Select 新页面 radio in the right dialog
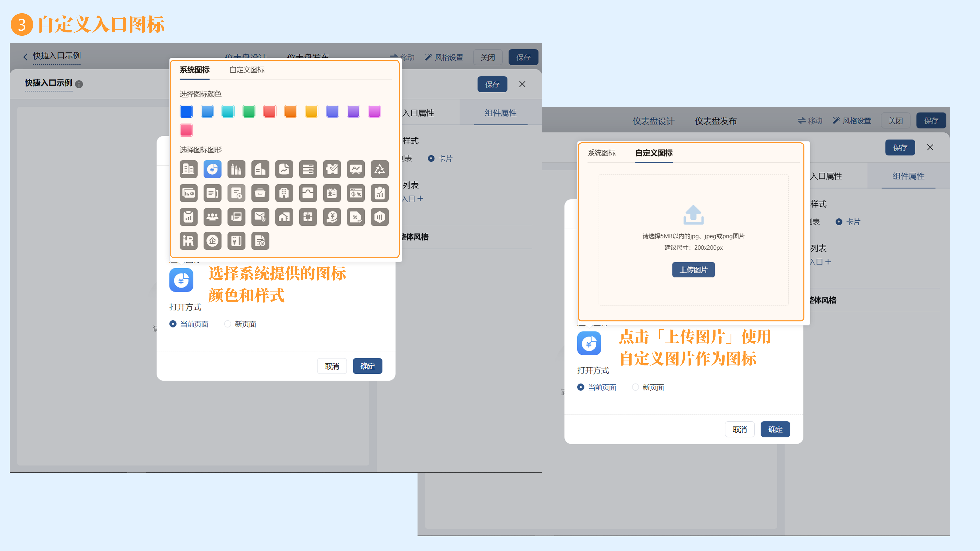Viewport: 980px width, 551px height. pyautogui.click(x=635, y=387)
